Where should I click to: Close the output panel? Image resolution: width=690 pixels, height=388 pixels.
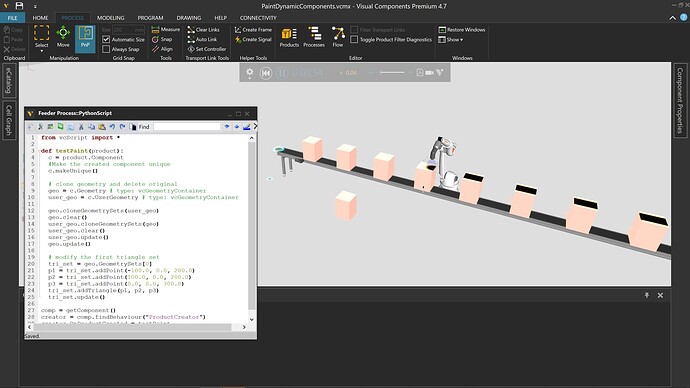click(x=660, y=295)
